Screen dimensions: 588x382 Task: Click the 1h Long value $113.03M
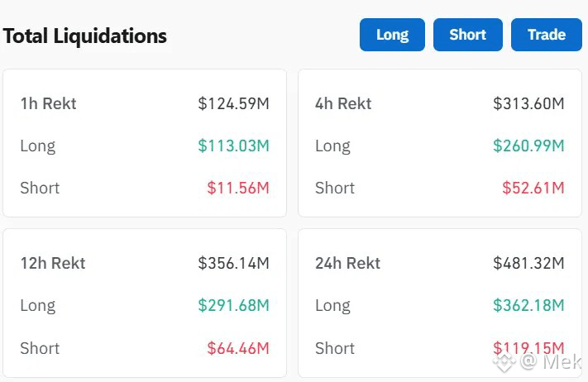click(233, 146)
